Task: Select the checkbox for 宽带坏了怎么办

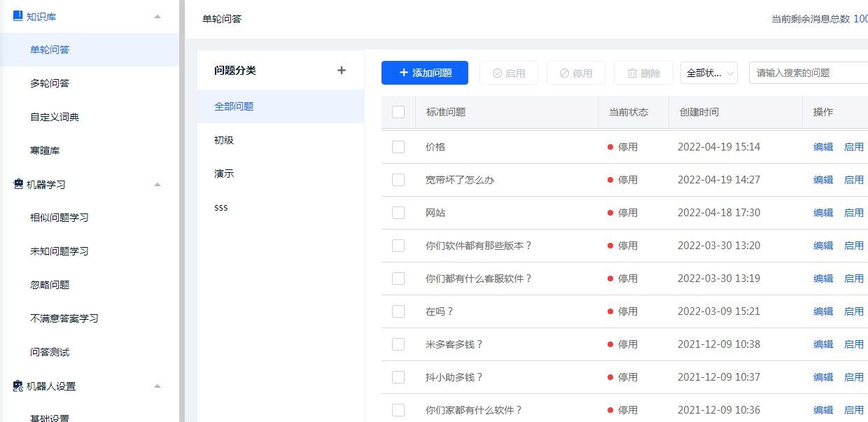Action: pyautogui.click(x=398, y=180)
